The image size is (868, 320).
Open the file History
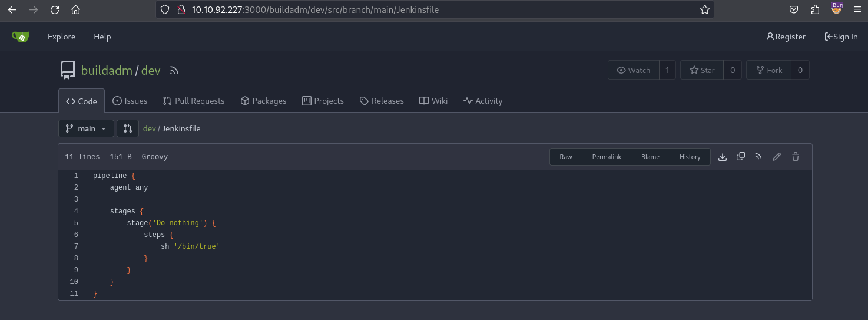pyautogui.click(x=690, y=157)
